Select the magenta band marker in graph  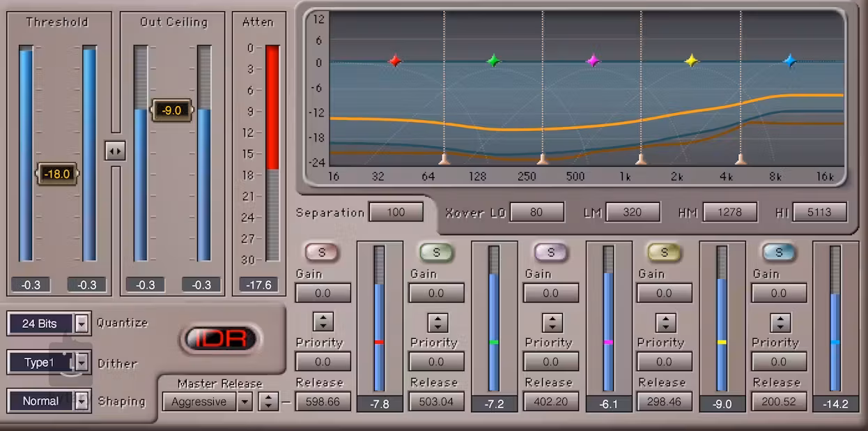tap(593, 61)
